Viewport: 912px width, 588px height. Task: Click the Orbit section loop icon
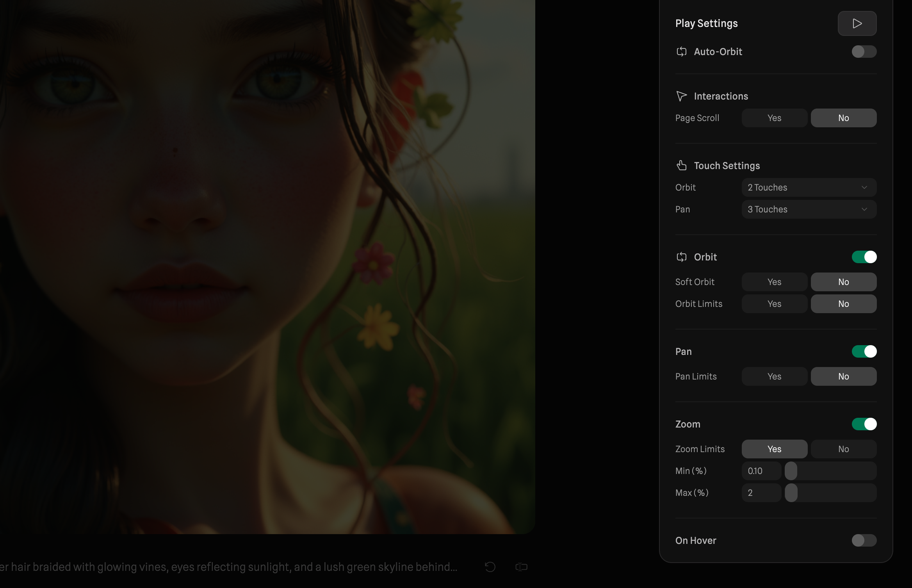click(681, 257)
